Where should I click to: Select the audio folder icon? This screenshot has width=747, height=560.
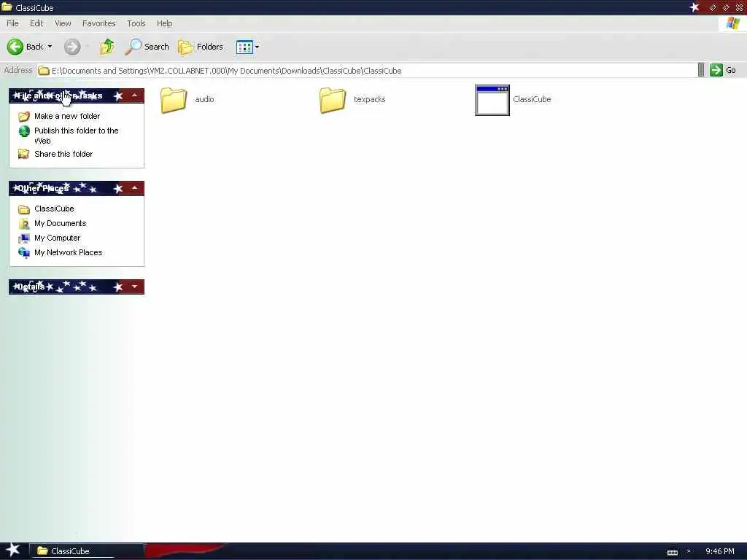174,100
